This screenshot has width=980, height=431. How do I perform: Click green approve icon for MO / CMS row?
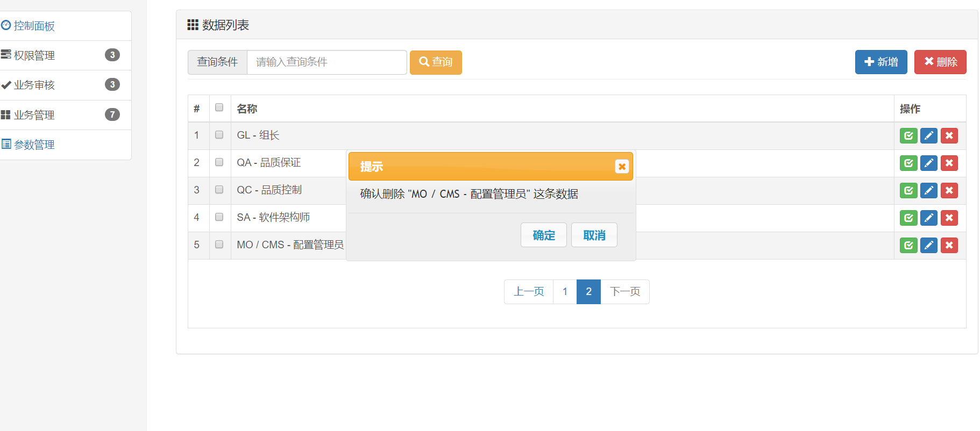908,245
